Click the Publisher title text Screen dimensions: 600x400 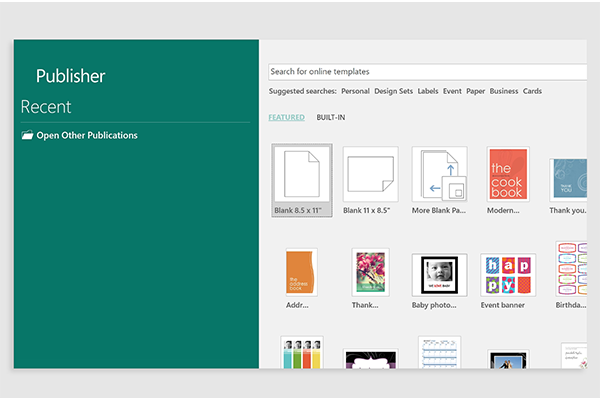[70, 76]
